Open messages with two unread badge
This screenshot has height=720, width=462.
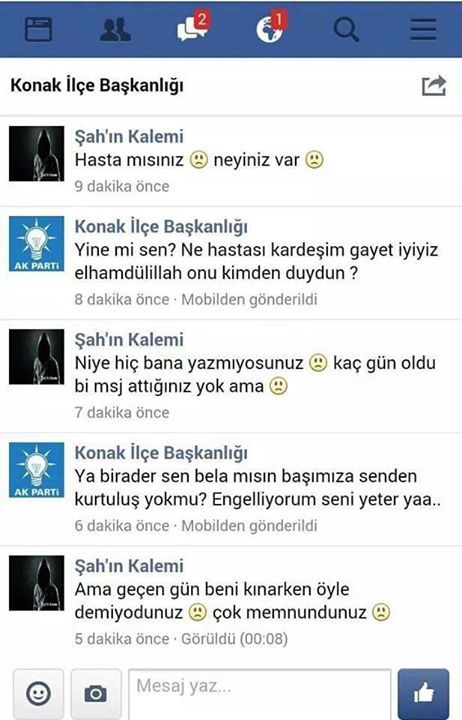[x=193, y=27]
